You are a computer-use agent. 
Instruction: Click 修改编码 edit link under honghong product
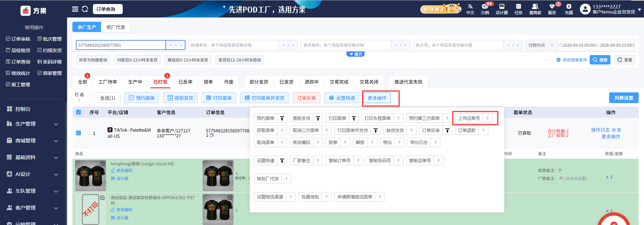tap(121, 171)
